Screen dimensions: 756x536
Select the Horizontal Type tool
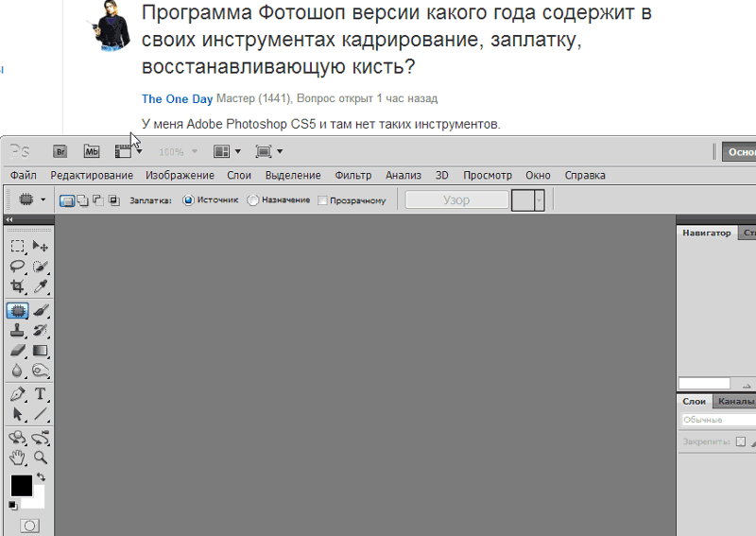(40, 394)
